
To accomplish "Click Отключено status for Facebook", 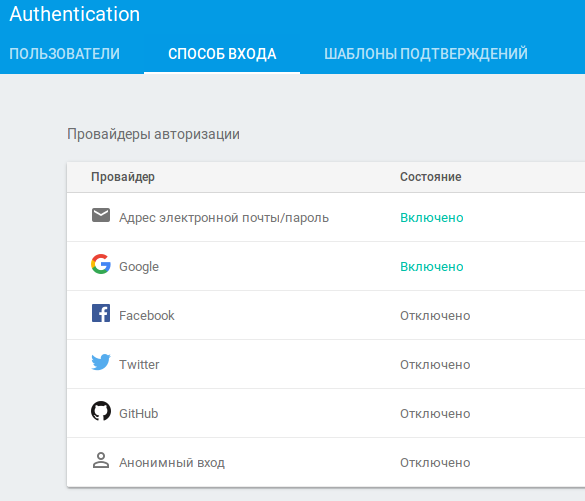I will click(x=435, y=316).
